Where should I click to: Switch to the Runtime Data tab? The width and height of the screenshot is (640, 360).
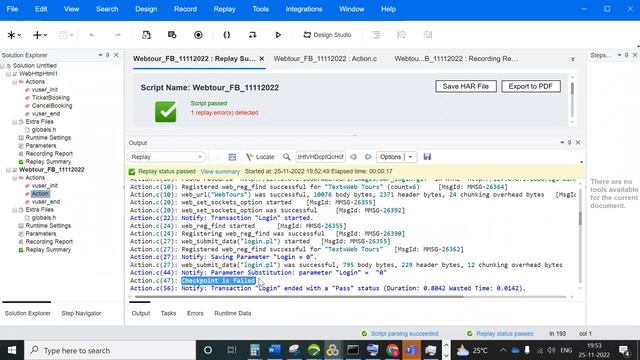pyautogui.click(x=233, y=313)
